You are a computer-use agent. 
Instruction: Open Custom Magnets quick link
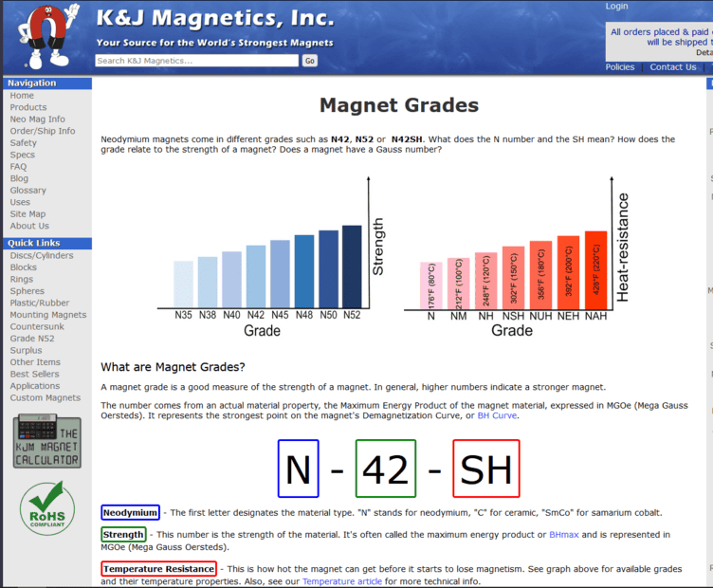tap(45, 397)
